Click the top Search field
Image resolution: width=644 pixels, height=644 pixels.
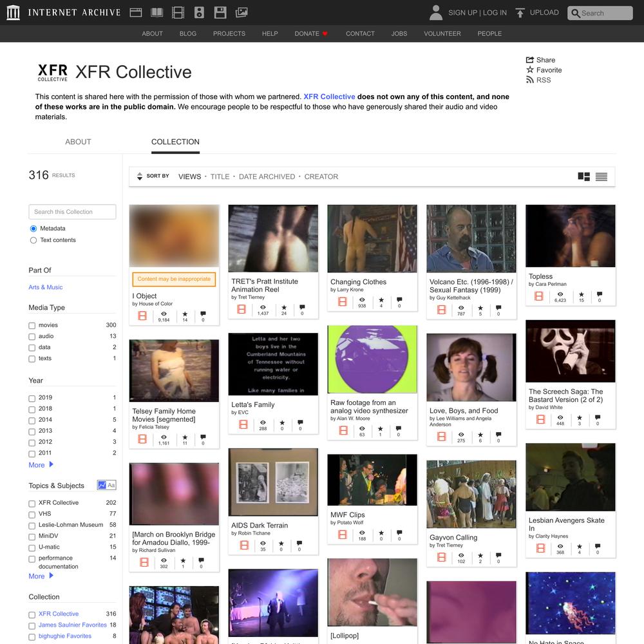(x=600, y=13)
